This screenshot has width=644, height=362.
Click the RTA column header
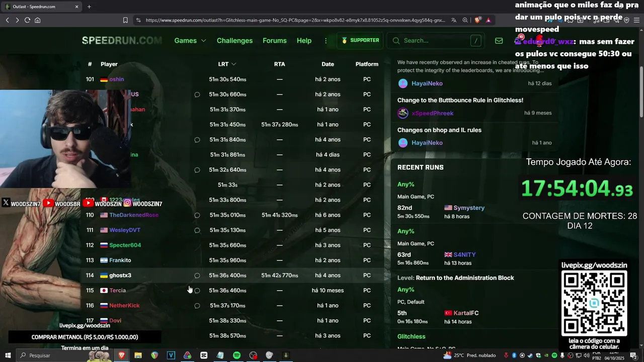(x=280, y=64)
